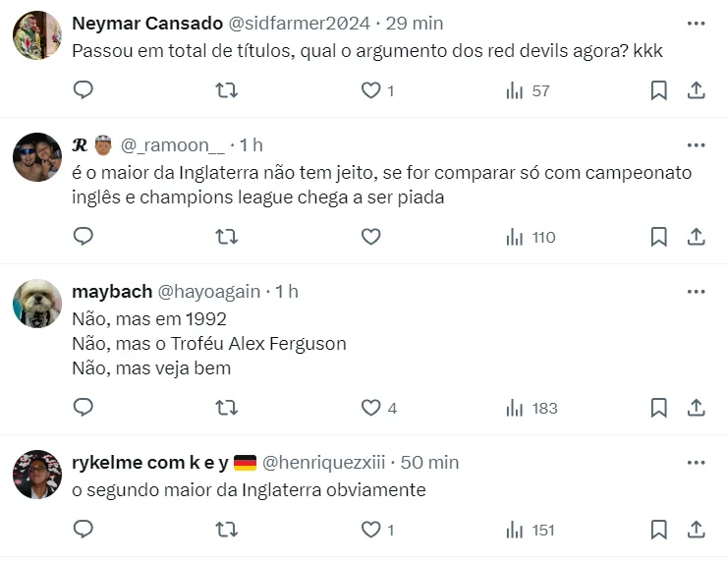
Task: View analytics on rykelme's tweet
Action: pyautogui.click(x=531, y=530)
